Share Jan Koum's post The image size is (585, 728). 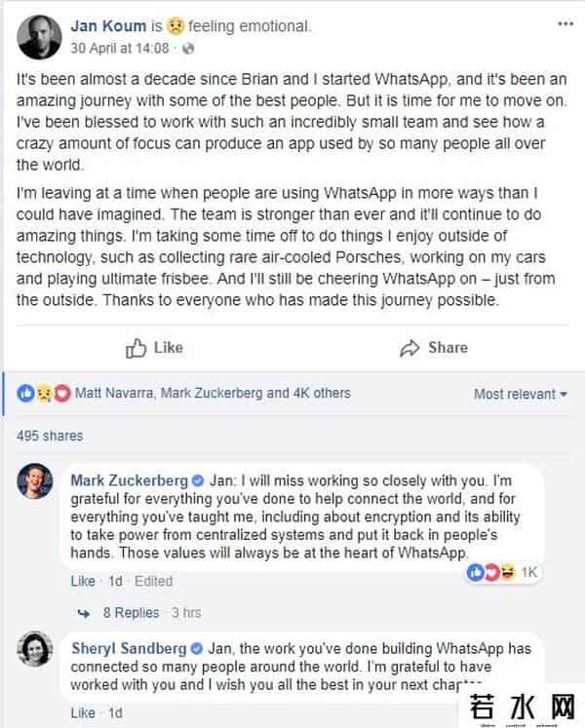(x=434, y=347)
